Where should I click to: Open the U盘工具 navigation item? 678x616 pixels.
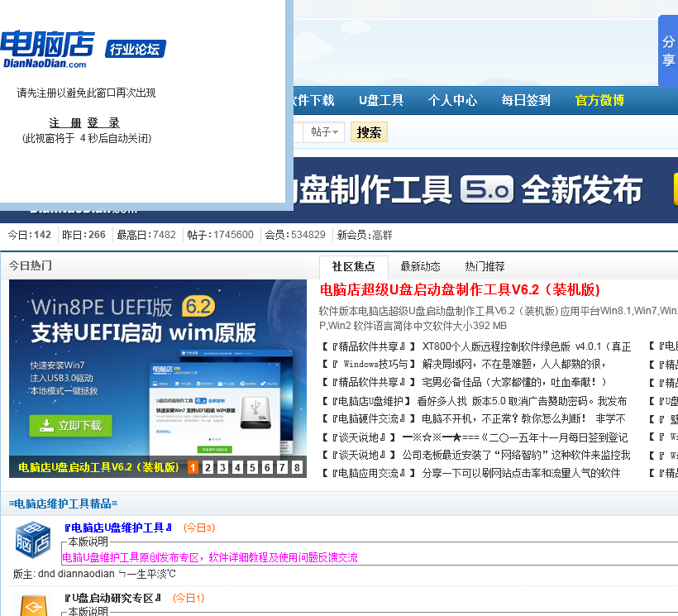(381, 100)
